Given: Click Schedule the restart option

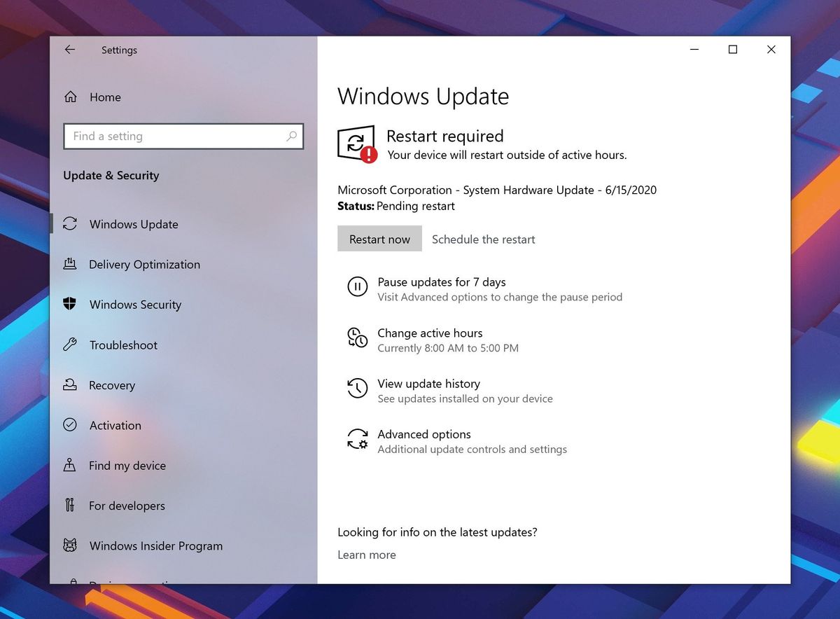Looking at the screenshot, I should tap(483, 239).
